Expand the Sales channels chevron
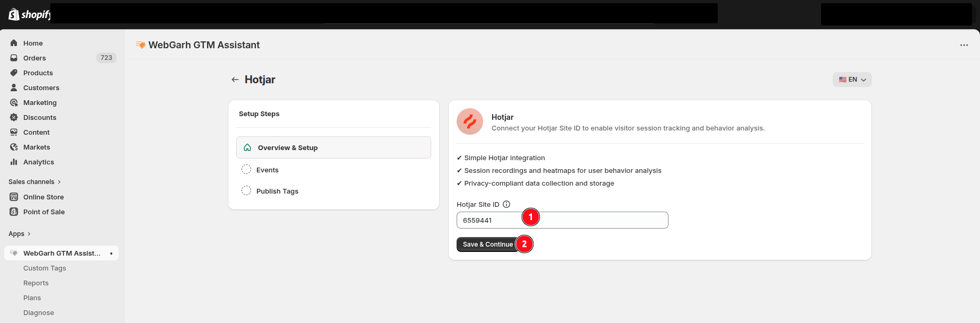This screenshot has height=323, width=980. coord(59,182)
